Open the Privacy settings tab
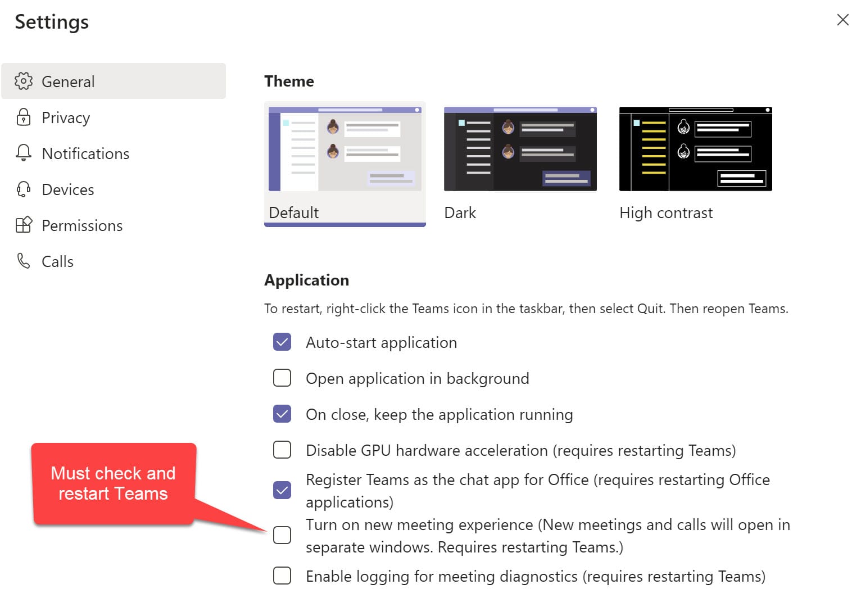The width and height of the screenshot is (861, 616). click(x=66, y=117)
